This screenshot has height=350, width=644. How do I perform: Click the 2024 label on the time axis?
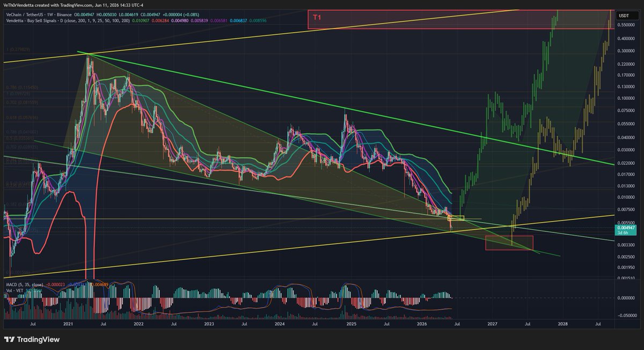pyautogui.click(x=280, y=324)
